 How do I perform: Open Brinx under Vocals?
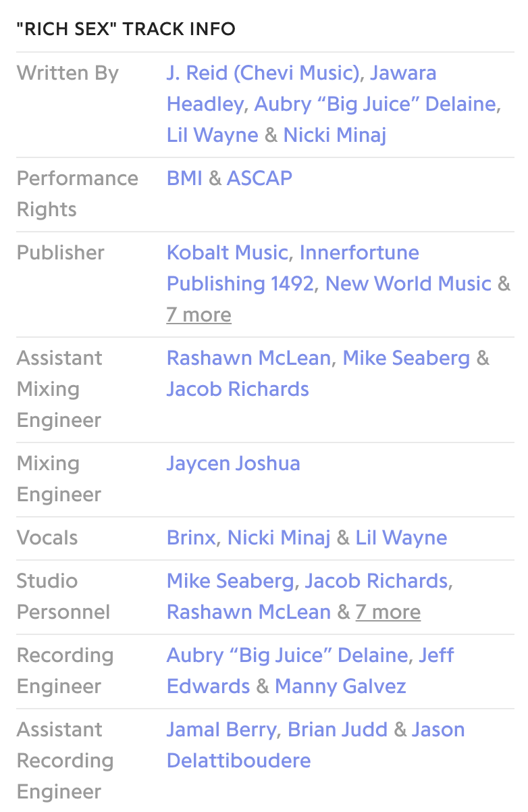(191, 538)
